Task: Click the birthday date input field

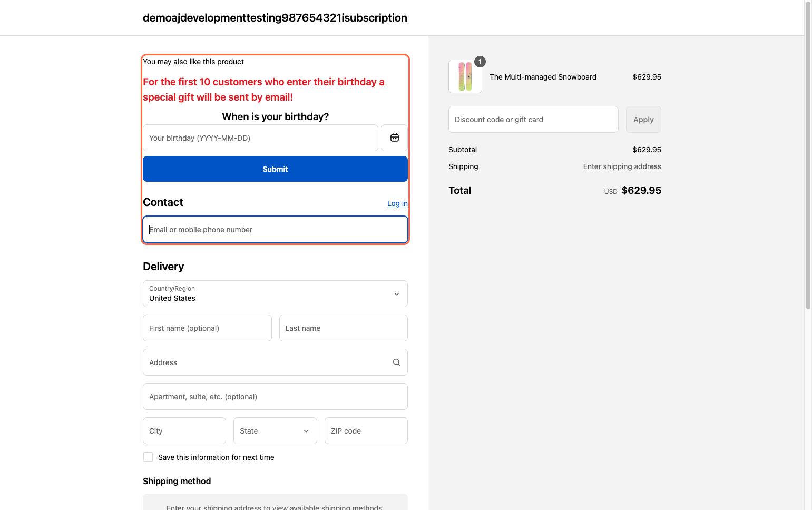Action: click(260, 138)
